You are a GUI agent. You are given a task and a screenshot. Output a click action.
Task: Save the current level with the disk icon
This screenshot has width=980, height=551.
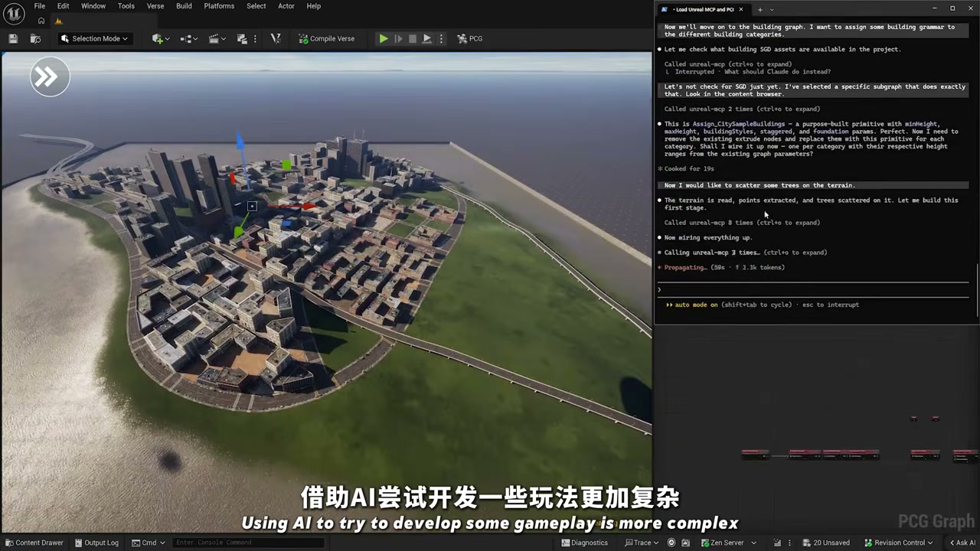coord(13,38)
